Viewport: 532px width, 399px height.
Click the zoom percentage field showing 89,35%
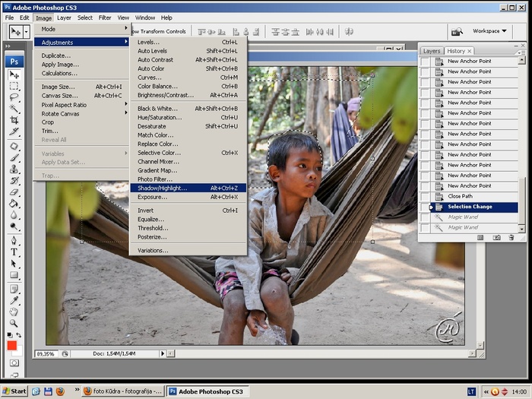(x=46, y=354)
